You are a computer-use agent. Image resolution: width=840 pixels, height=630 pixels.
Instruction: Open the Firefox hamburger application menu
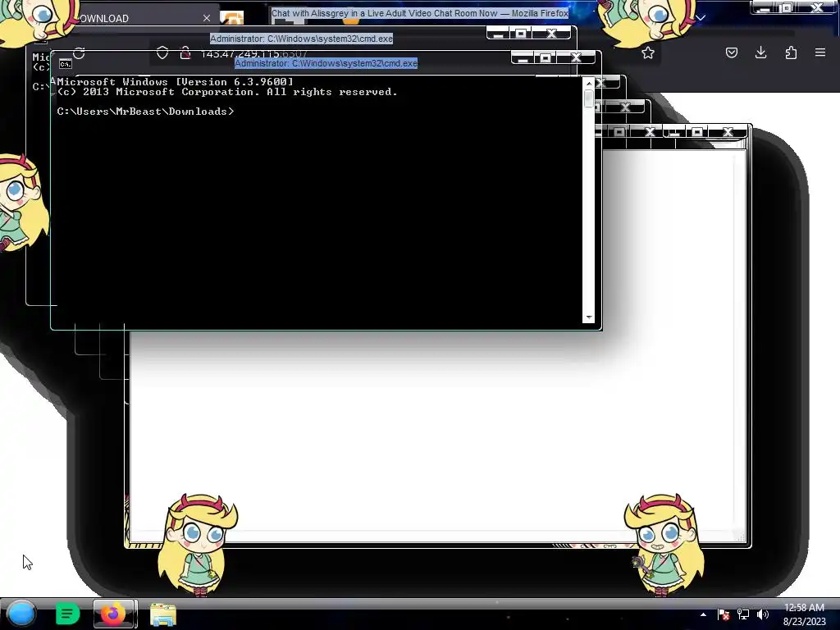tap(820, 52)
